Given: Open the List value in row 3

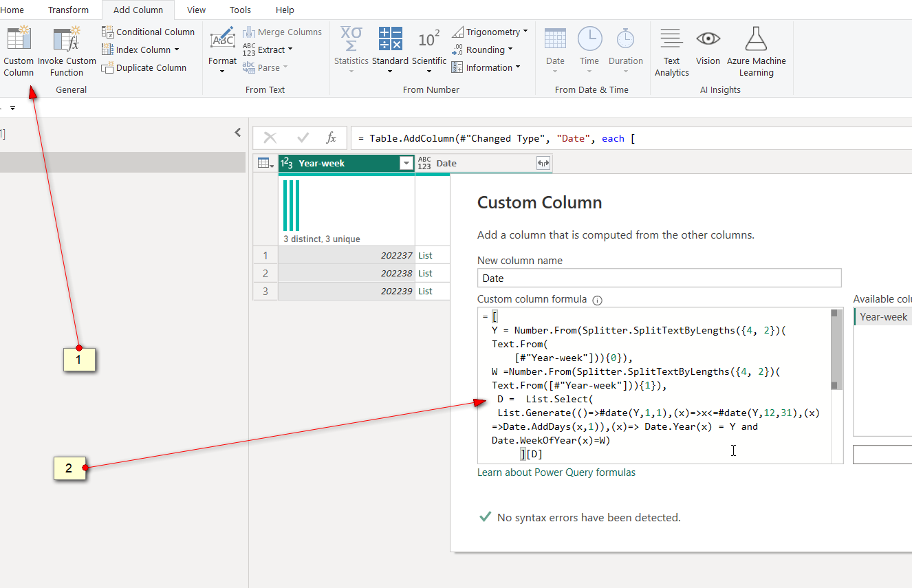Looking at the screenshot, I should pos(425,291).
